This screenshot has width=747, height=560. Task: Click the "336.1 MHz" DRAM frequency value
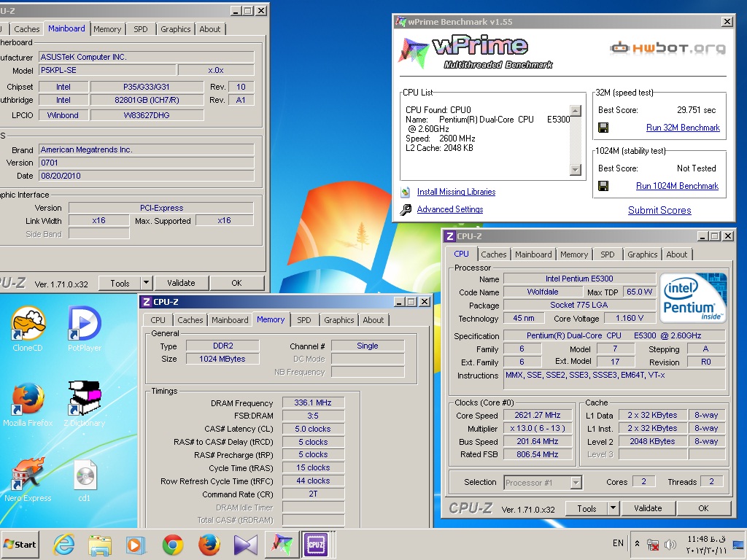tap(312, 402)
